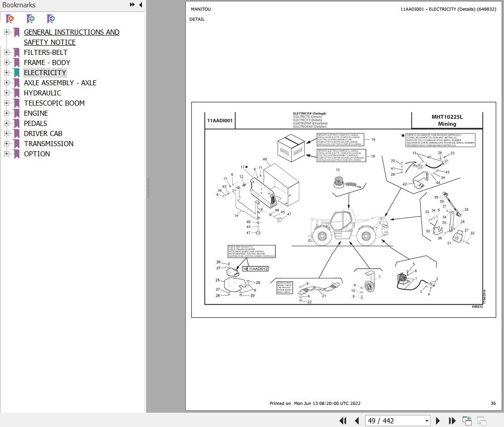
Task: Expand the FRAME - BODY bookmark node
Action: click(x=6, y=62)
